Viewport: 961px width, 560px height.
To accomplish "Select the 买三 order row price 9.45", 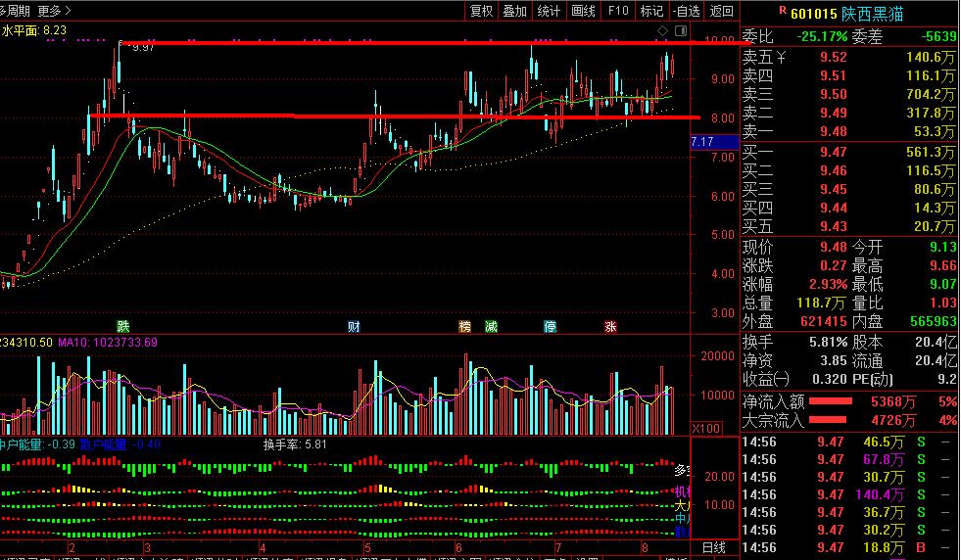I will click(834, 189).
